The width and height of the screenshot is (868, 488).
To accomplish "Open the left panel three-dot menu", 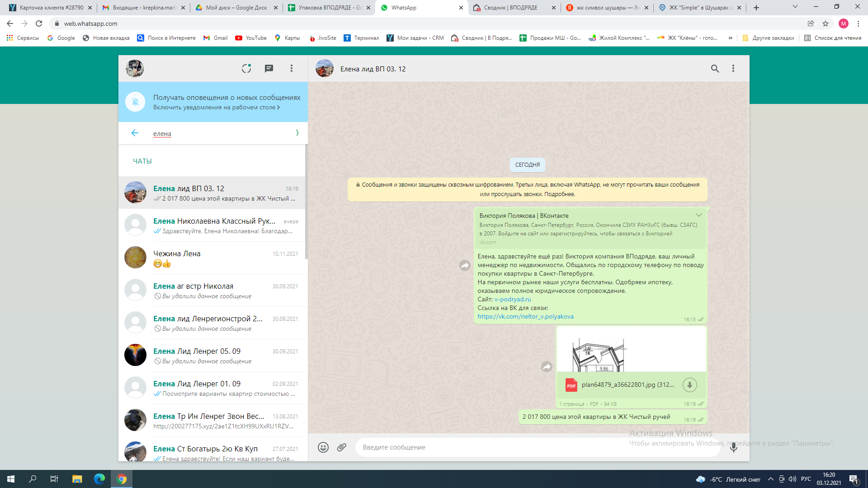I will coord(292,68).
